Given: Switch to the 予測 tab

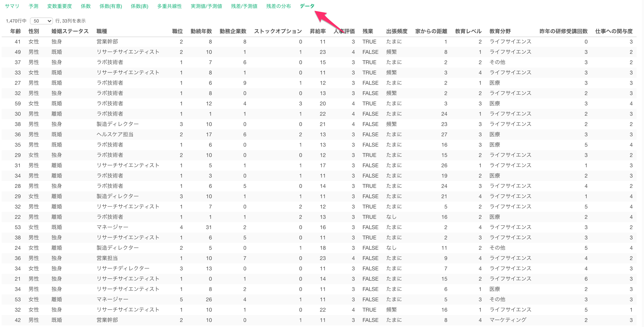Looking at the screenshot, I should pyautogui.click(x=34, y=6).
